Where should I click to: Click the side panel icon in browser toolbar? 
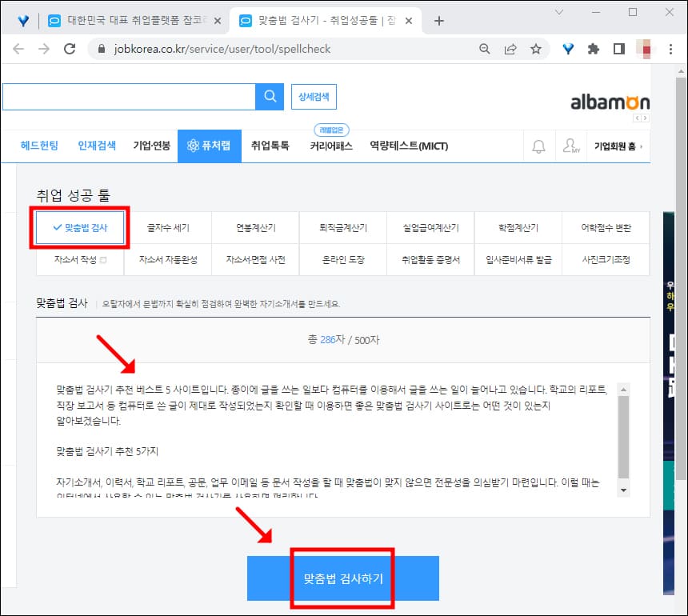(x=618, y=49)
